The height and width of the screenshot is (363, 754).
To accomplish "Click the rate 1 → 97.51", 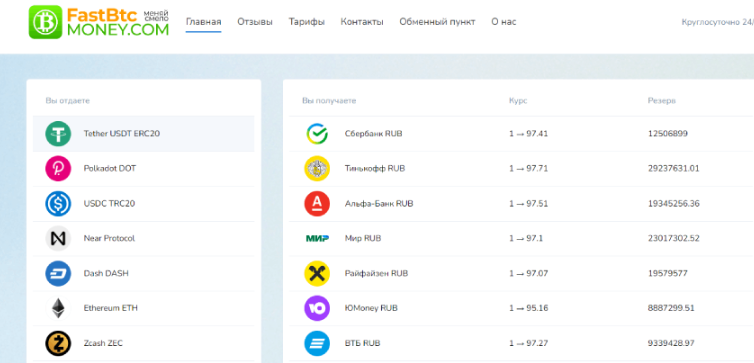I will 528,203.
